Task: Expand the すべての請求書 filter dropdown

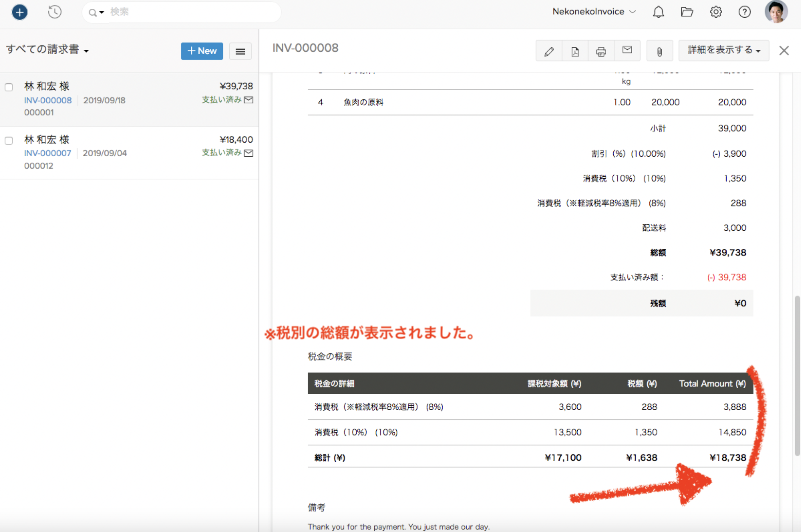Action: point(47,50)
